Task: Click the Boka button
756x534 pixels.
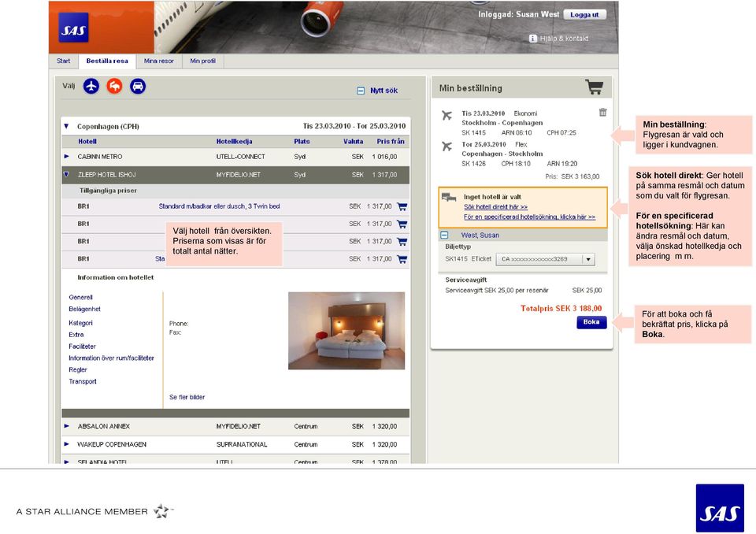Action: (x=591, y=322)
